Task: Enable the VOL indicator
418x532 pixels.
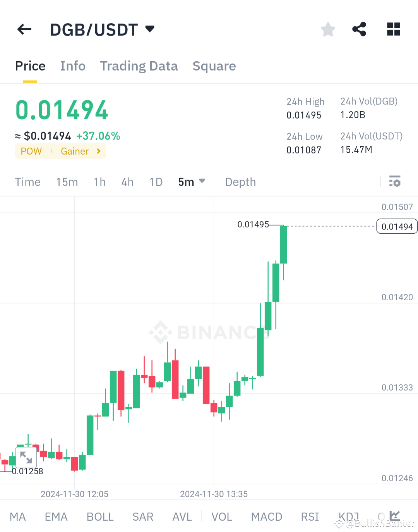Action: [x=221, y=517]
